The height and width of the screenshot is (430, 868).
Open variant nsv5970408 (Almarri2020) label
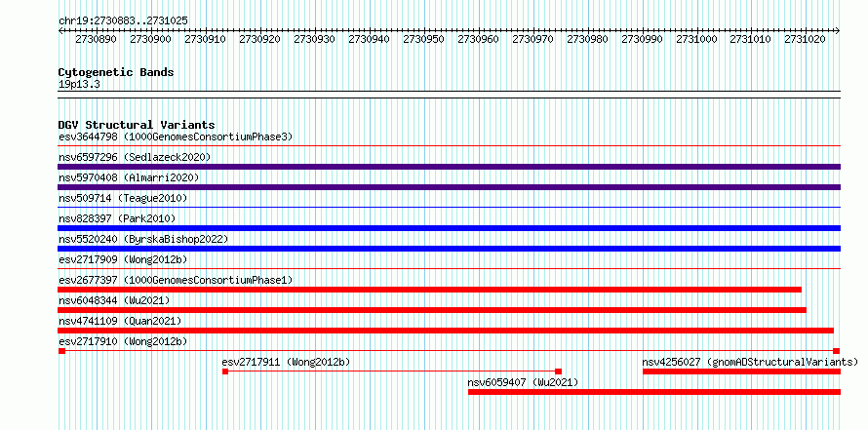click(129, 177)
